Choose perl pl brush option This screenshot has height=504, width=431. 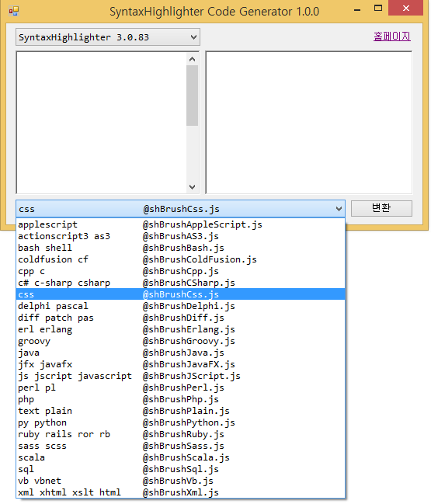coord(180,388)
